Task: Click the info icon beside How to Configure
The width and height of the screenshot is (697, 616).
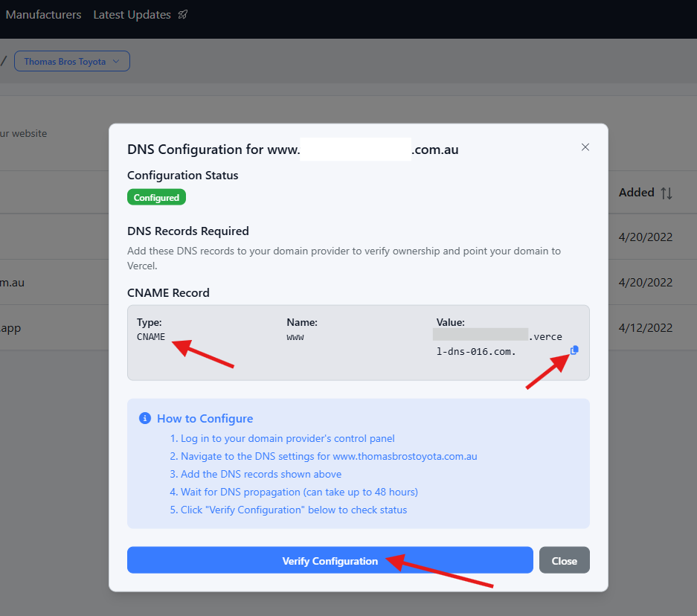Action: pyautogui.click(x=145, y=418)
